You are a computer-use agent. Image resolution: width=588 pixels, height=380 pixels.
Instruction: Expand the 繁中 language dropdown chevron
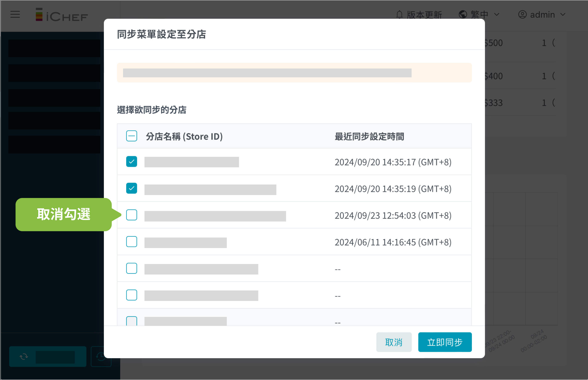[497, 15]
